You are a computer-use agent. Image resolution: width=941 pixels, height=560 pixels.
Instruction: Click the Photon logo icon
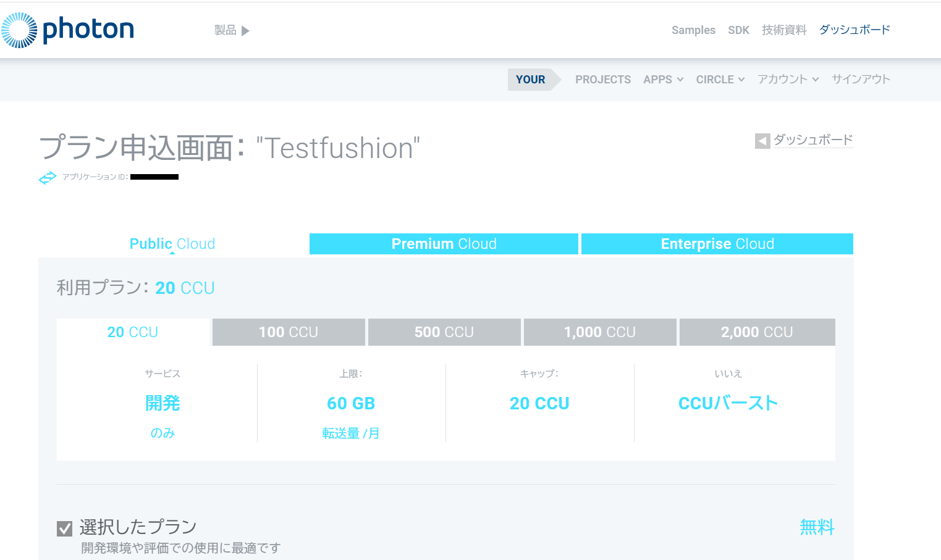point(19,30)
